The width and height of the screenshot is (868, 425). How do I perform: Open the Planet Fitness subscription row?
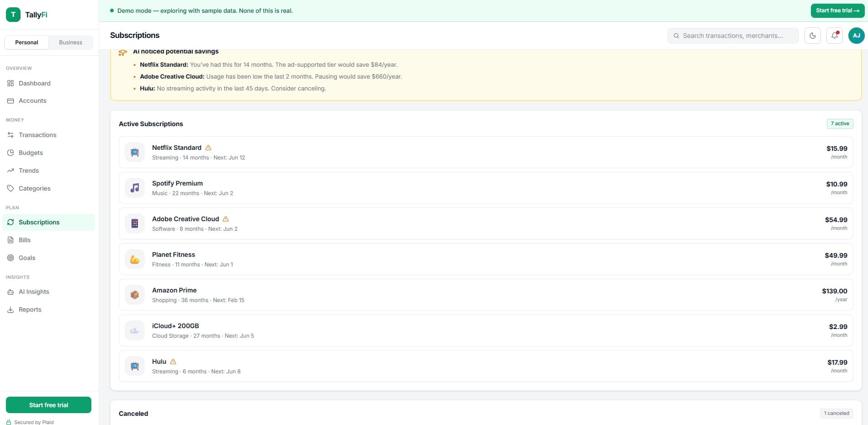486,259
